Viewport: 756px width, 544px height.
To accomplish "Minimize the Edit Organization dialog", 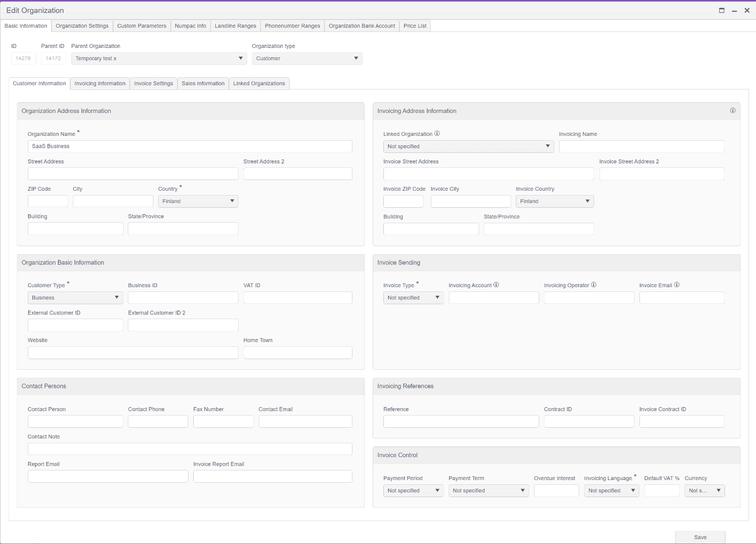I will click(734, 10).
